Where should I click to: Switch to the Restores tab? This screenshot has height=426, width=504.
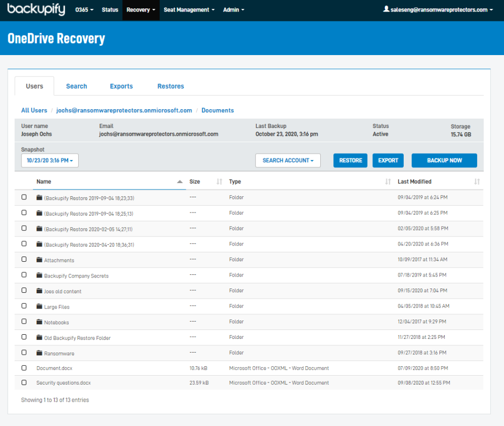tap(170, 86)
